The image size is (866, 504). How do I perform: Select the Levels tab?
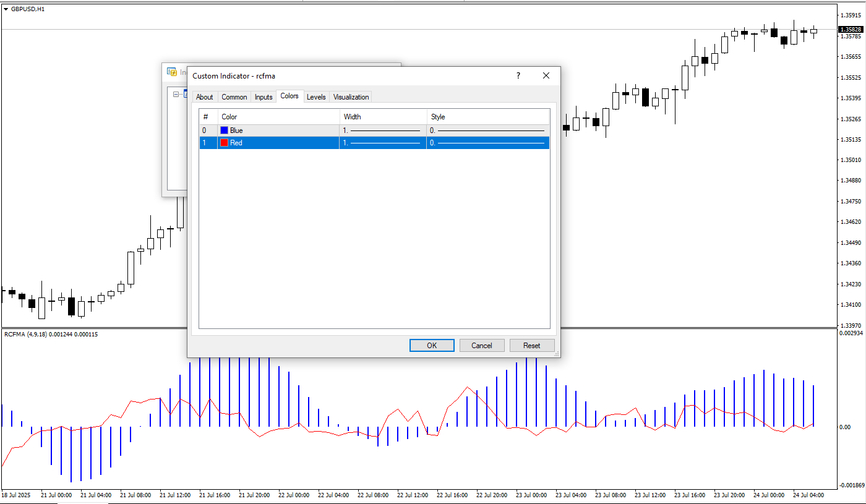pos(316,97)
